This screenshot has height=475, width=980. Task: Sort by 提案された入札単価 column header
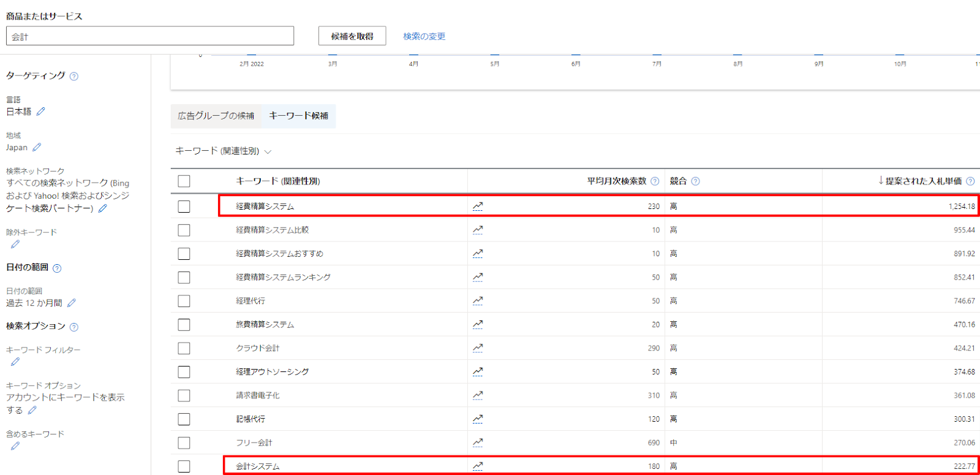922,181
